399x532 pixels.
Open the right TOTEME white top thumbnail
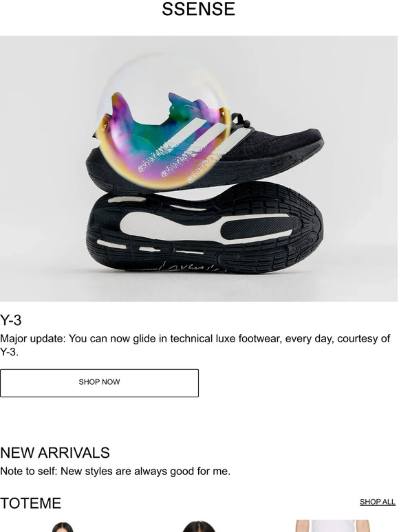[x=332, y=526]
